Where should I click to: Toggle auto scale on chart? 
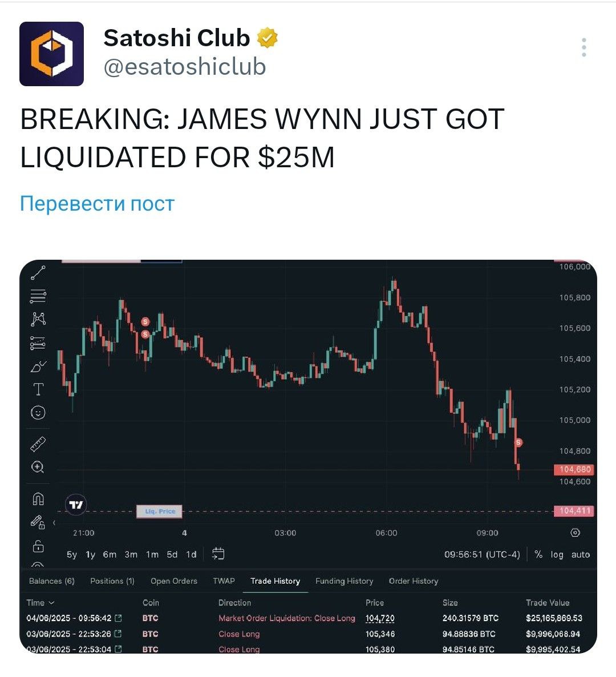click(x=580, y=555)
